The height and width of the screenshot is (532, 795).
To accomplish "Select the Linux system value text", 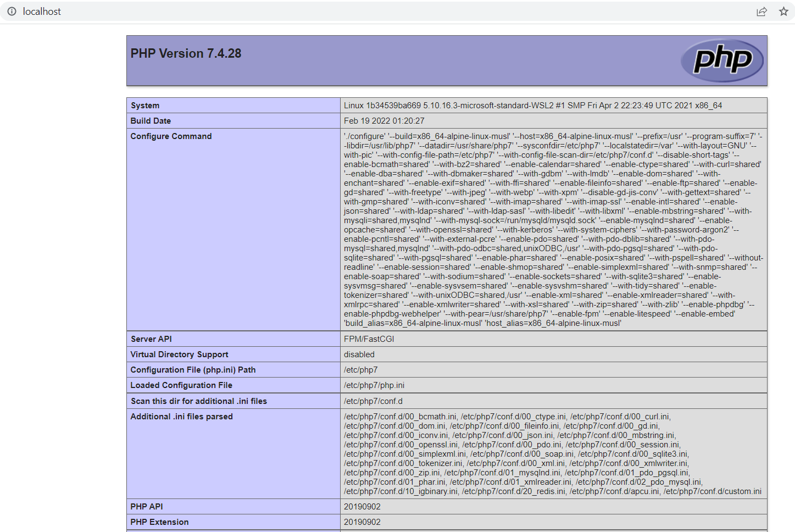I will click(533, 106).
